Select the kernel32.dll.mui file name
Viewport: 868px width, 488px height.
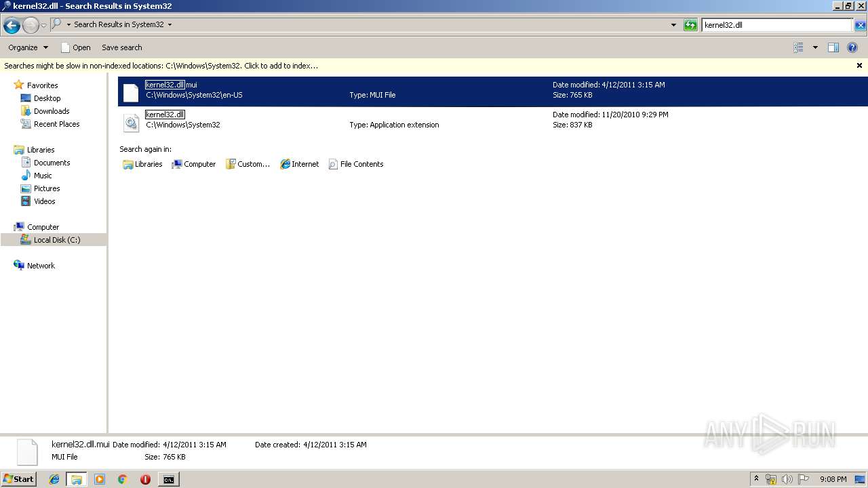click(171, 85)
